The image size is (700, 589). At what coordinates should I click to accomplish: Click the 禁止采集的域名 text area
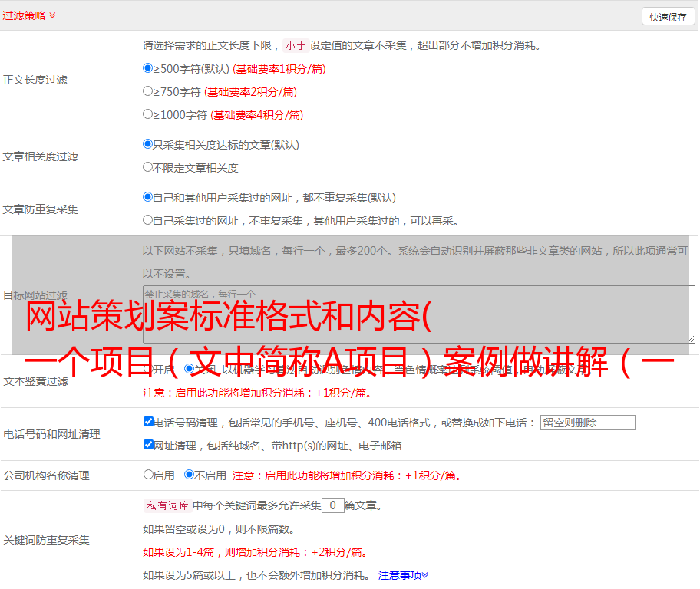[418, 314]
